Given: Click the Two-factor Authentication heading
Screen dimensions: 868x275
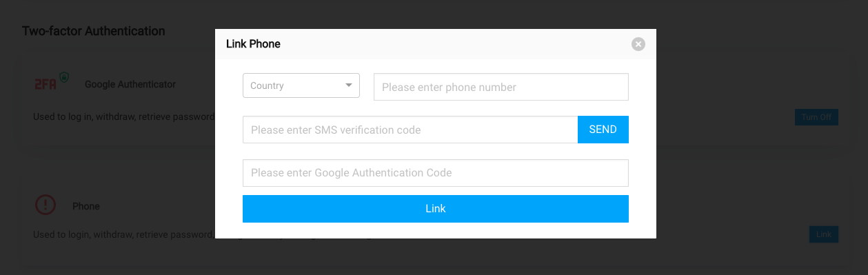Looking at the screenshot, I should pyautogui.click(x=93, y=31).
